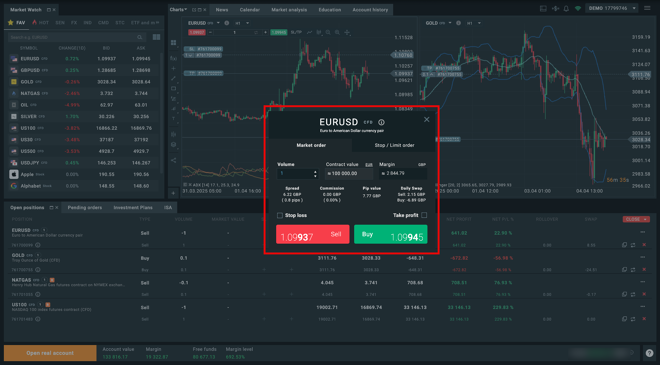
Task: Open the EURUSD instrument info icon
Action: [x=381, y=123]
